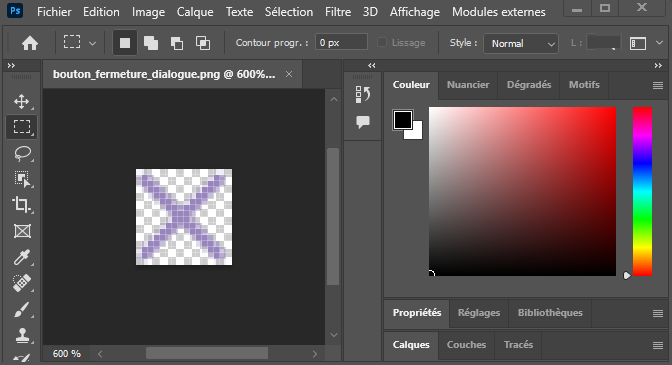The image size is (672, 365).
Task: Choose Subtract from selection mode
Action: [177, 43]
